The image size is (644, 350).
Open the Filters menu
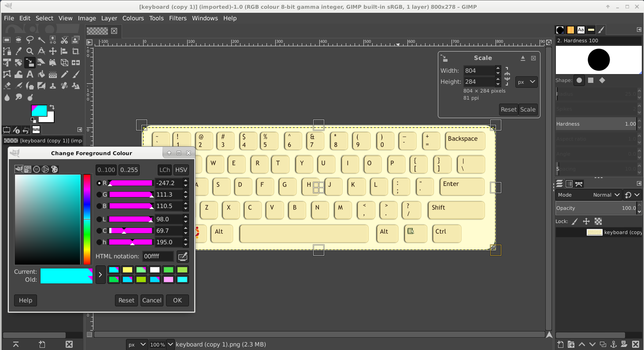coord(178,18)
